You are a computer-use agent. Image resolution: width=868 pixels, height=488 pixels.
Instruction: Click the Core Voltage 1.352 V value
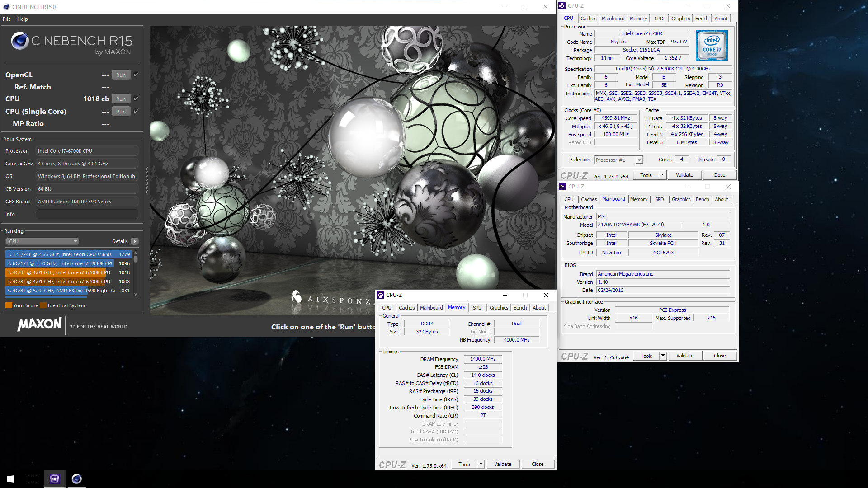point(673,58)
